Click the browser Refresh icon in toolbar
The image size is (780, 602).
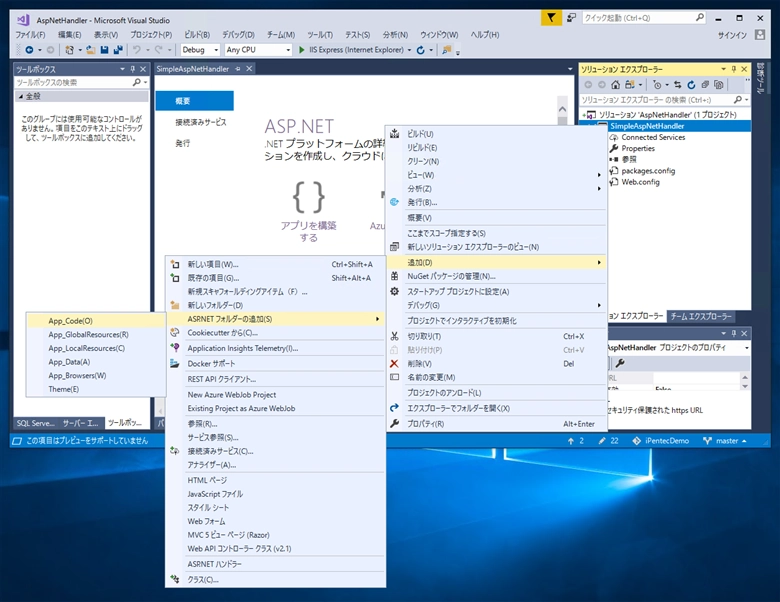420,50
